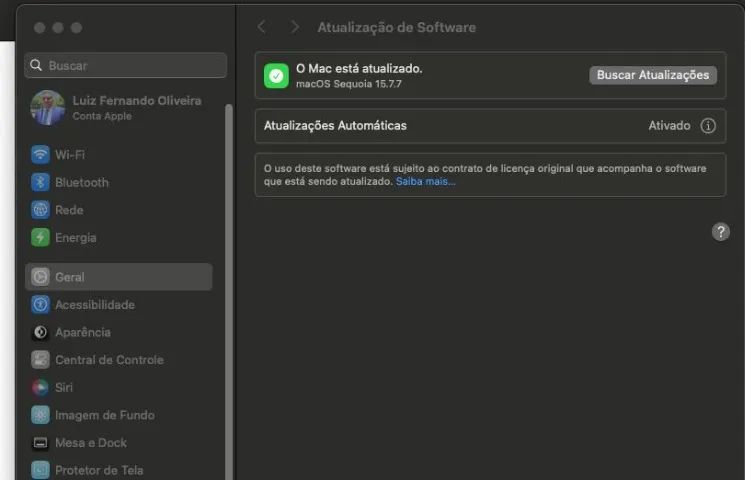Click the Buscar Atualizações button

point(653,75)
